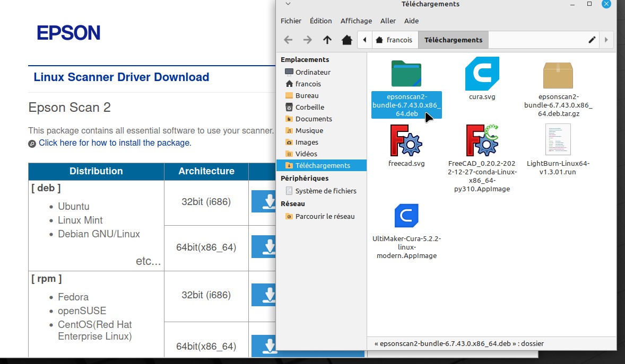This screenshot has width=625, height=364.
Task: Click the 'Debian GNU/Linux' list item
Action: tap(99, 234)
